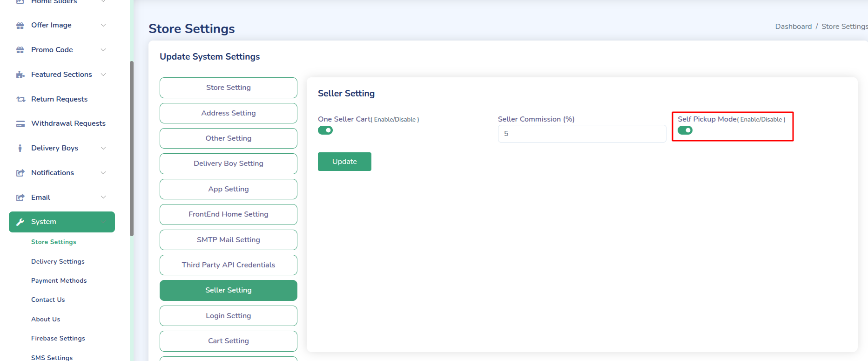
Task: Click the Store Settings page title
Action: [x=192, y=29]
